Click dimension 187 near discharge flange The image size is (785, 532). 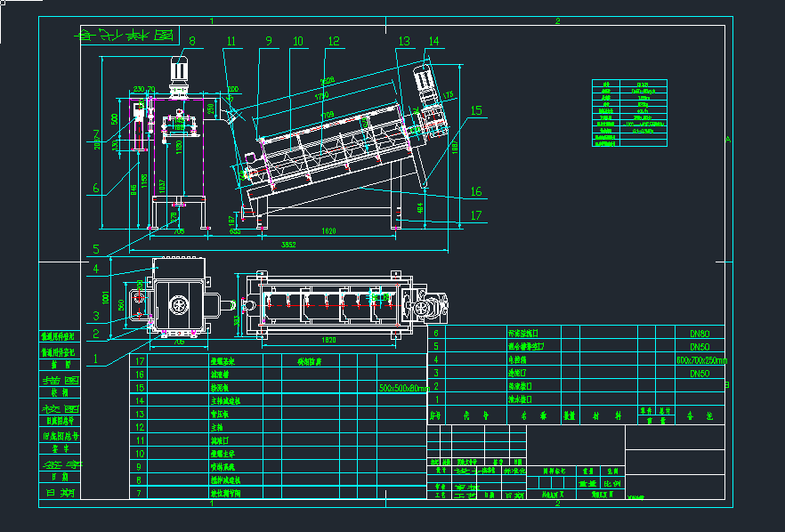tap(231, 221)
